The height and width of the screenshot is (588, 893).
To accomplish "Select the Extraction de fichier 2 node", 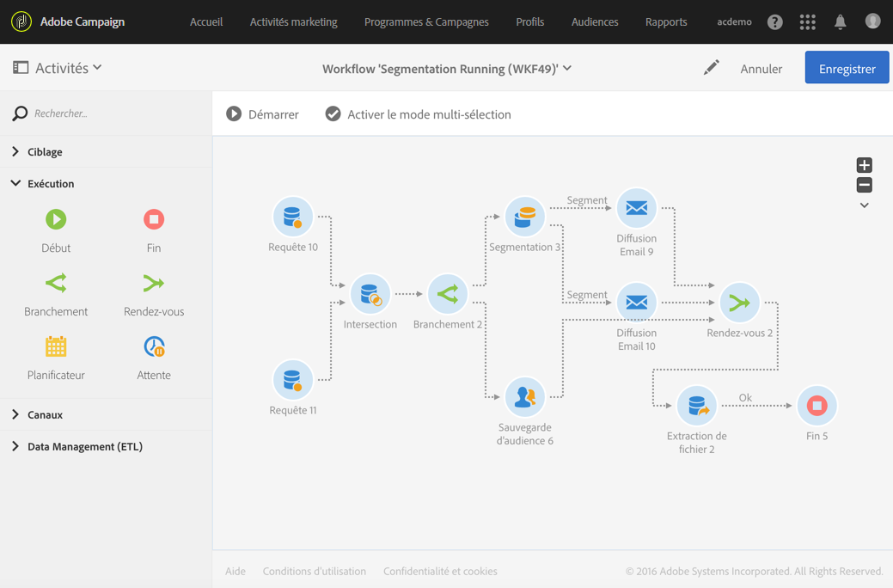I will point(696,406).
